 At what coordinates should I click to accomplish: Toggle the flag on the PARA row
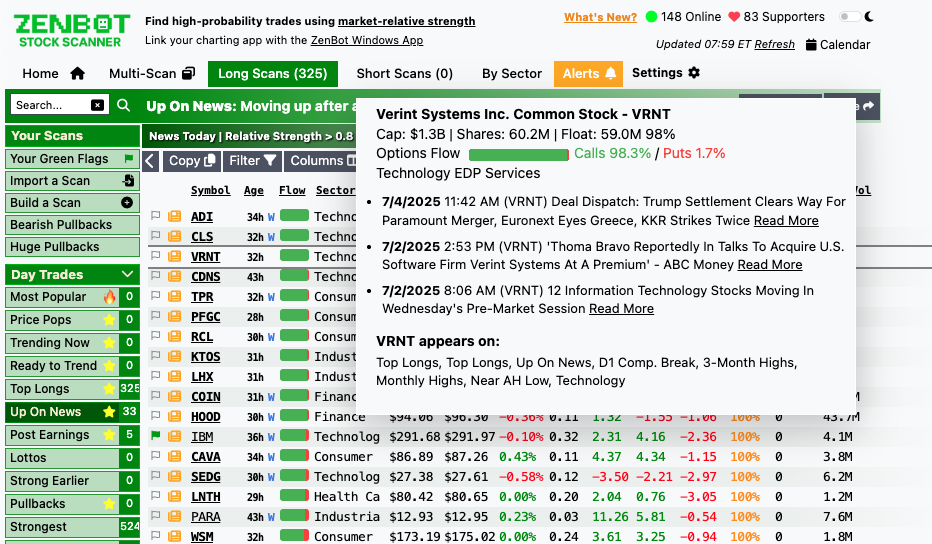click(156, 516)
